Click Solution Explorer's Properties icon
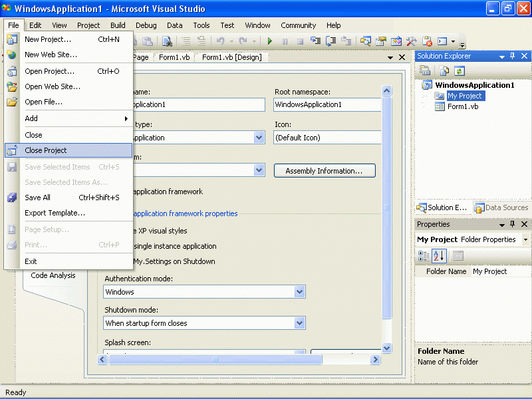 (425, 70)
